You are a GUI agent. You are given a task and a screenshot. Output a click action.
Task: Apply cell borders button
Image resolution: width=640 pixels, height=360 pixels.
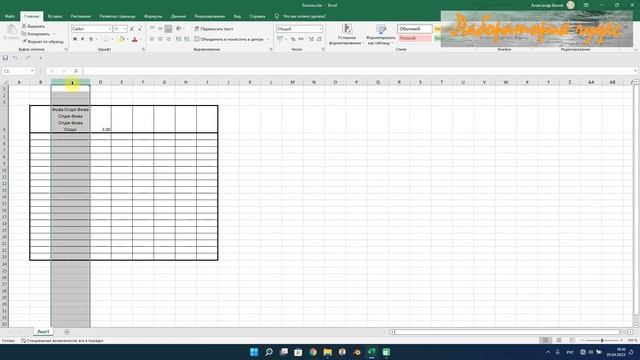[x=106, y=39]
